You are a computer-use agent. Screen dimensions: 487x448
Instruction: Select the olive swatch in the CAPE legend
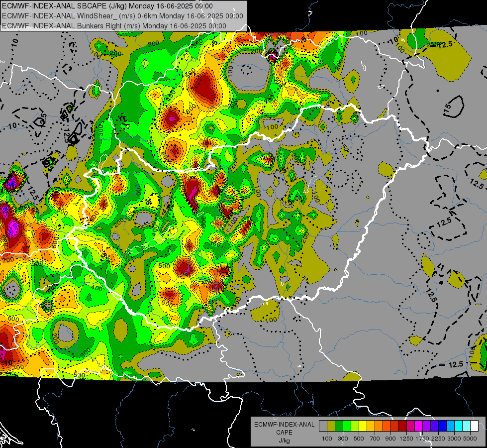(x=331, y=426)
